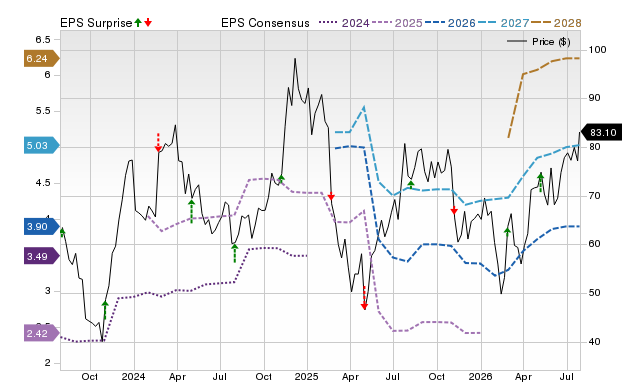Click the dark purple 3.49 consensus value tag
Image resolution: width=640 pixels, height=382 pixels.
point(41,256)
